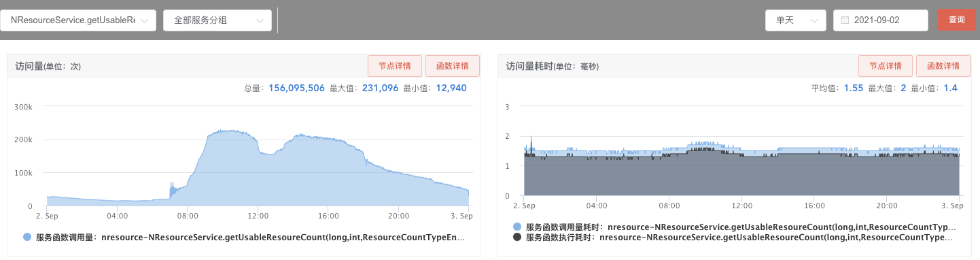This screenshot has height=260, width=980.
Task: Click average value 1.55
Action: (x=853, y=88)
